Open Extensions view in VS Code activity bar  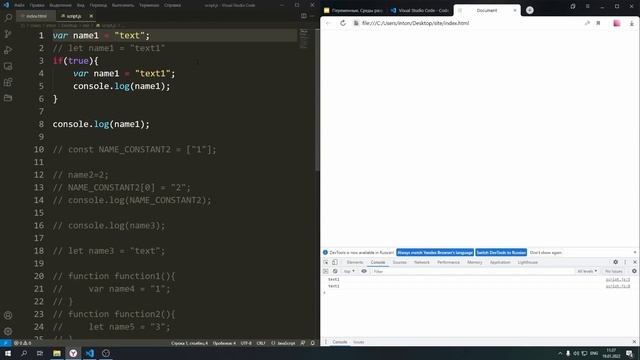click(8, 82)
